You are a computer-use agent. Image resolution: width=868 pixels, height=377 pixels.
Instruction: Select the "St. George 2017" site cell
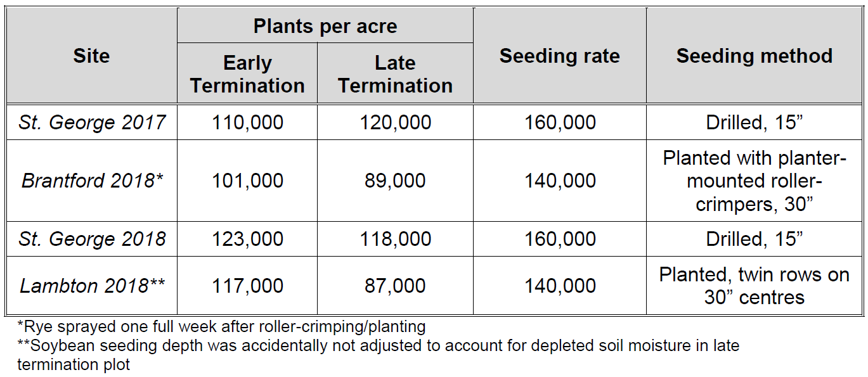click(92, 122)
